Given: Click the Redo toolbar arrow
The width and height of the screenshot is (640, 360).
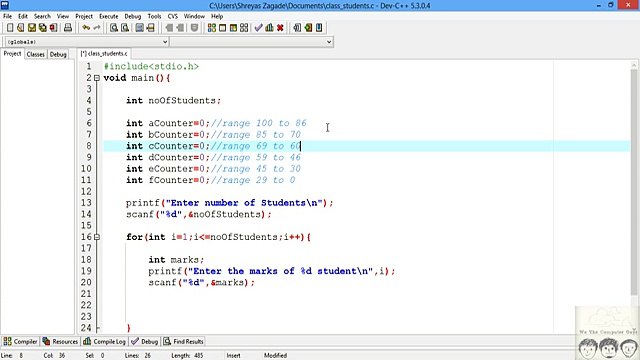Looking at the screenshot, I should 97,28.
